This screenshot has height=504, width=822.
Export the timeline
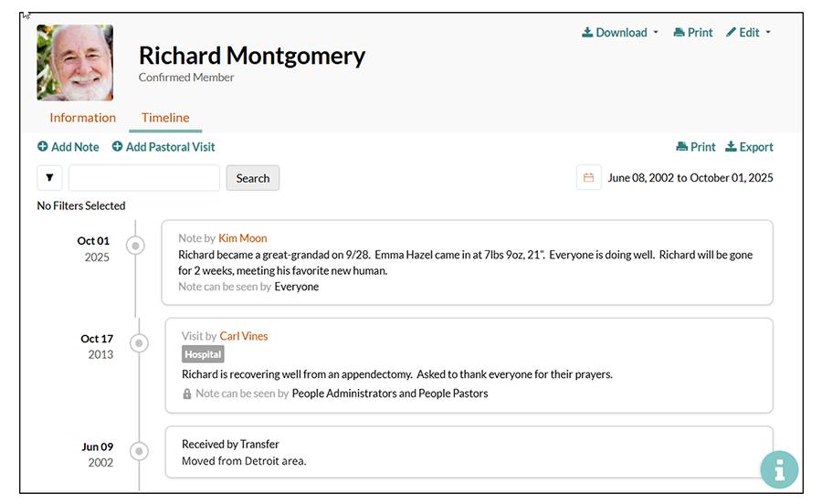tap(749, 147)
